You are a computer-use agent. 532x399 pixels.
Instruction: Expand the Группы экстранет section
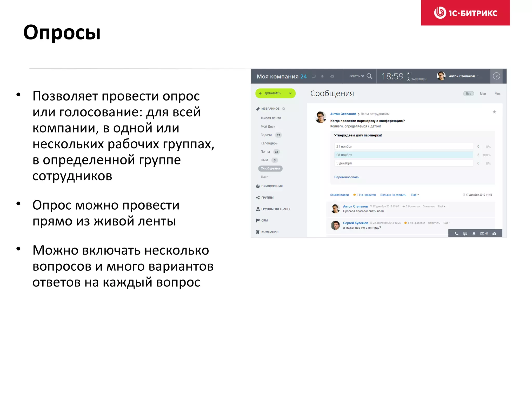coord(273,209)
